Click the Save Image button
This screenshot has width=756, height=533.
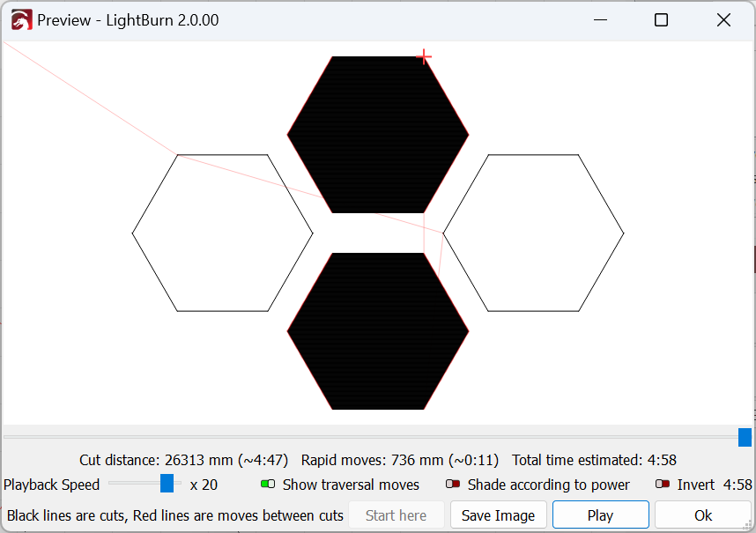click(x=498, y=515)
